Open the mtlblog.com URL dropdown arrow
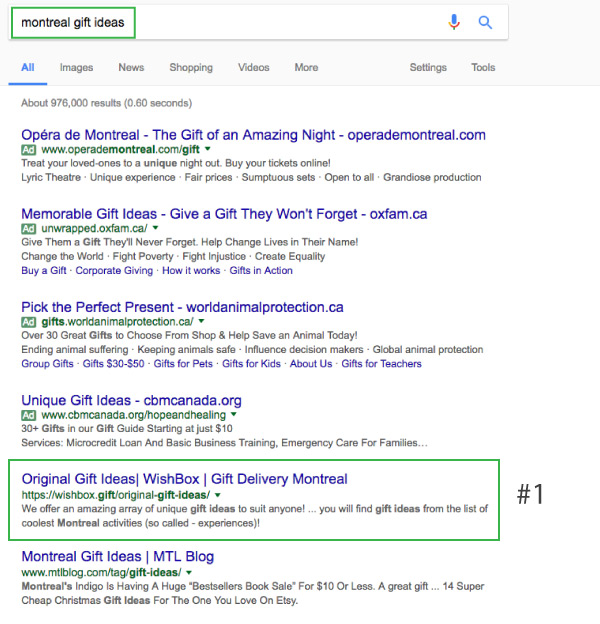The image size is (600, 624). [189, 572]
